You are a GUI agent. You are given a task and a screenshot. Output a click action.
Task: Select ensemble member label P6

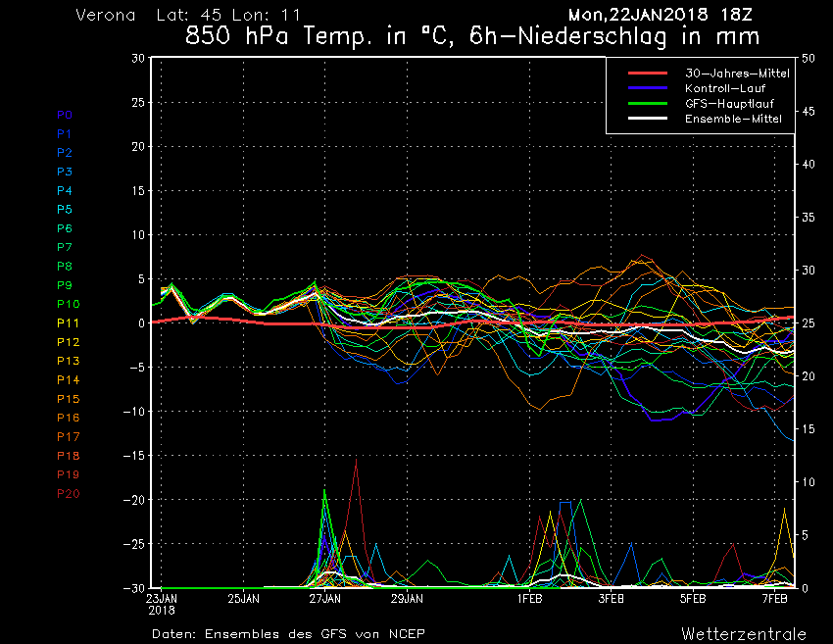tap(65, 228)
